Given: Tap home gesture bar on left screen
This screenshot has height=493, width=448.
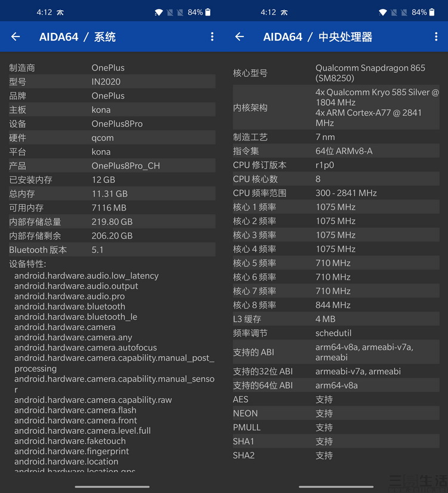Looking at the screenshot, I should pos(112,487).
